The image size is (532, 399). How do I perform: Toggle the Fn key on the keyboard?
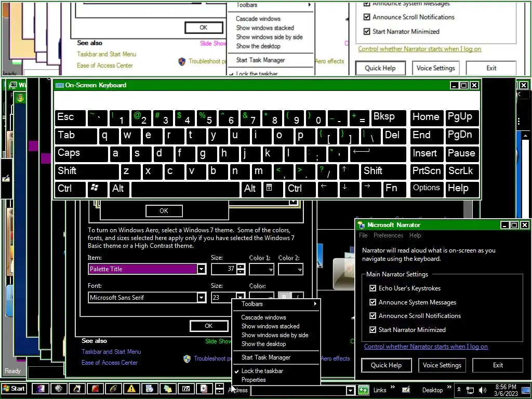coord(394,189)
